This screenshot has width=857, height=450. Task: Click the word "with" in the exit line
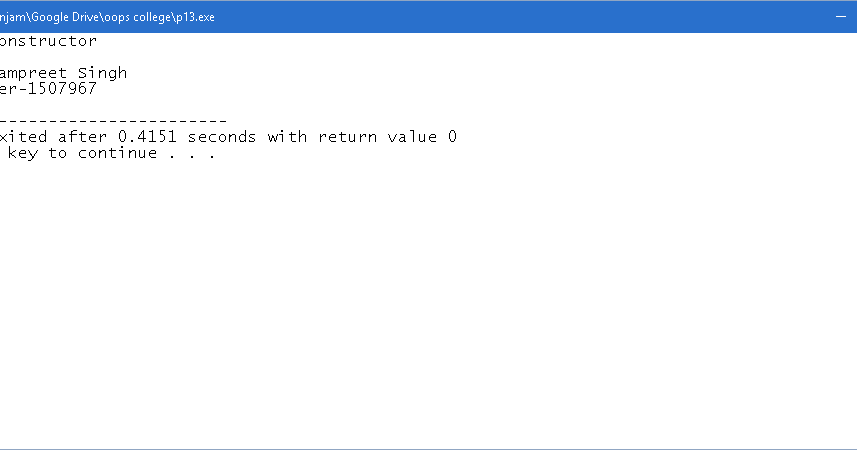pos(287,137)
